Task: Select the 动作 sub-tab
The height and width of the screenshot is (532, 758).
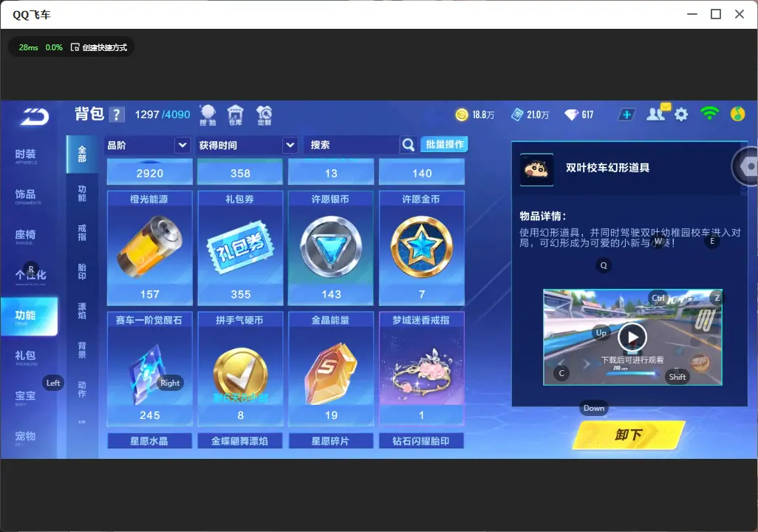Action: tap(82, 389)
